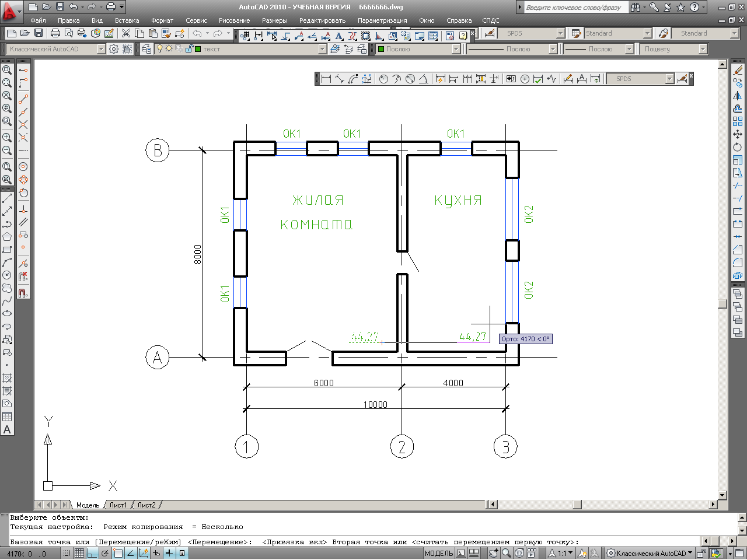Select the Arc Length dimension tool
Viewport: 747px width, 560px height.
[352, 79]
